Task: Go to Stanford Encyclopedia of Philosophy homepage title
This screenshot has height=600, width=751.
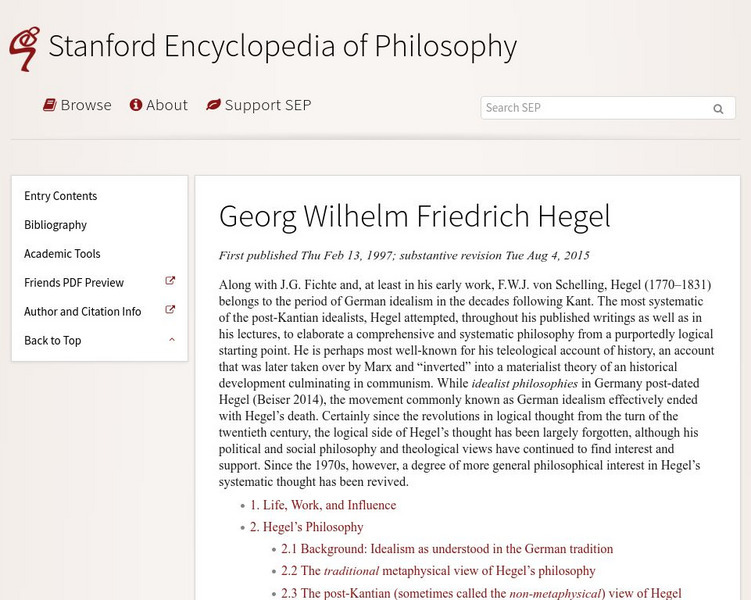Action: 282,46
